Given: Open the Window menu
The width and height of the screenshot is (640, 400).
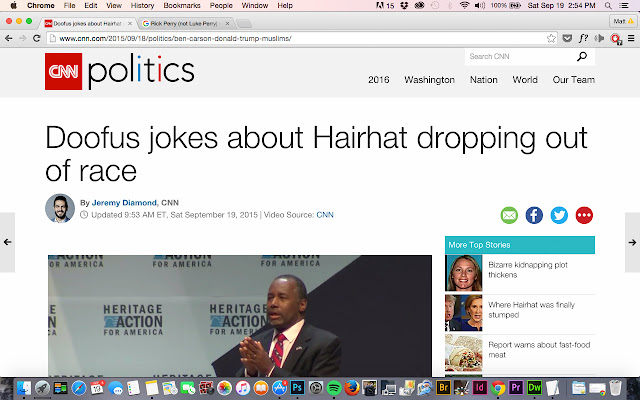Looking at the screenshot, I should (255, 5).
